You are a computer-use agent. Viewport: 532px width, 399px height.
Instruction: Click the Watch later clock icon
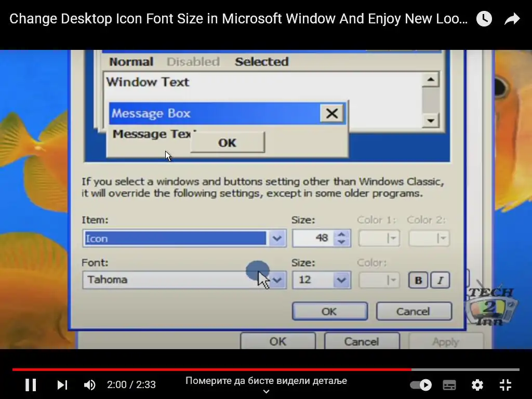[484, 19]
